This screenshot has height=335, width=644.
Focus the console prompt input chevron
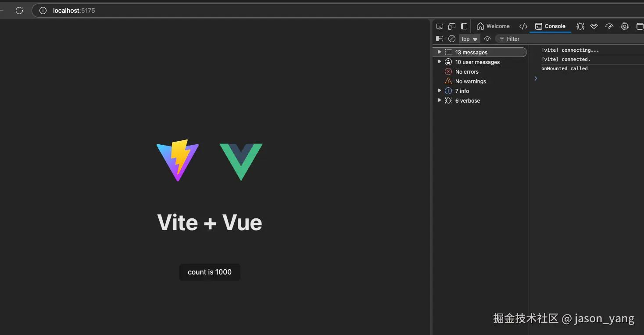point(536,78)
